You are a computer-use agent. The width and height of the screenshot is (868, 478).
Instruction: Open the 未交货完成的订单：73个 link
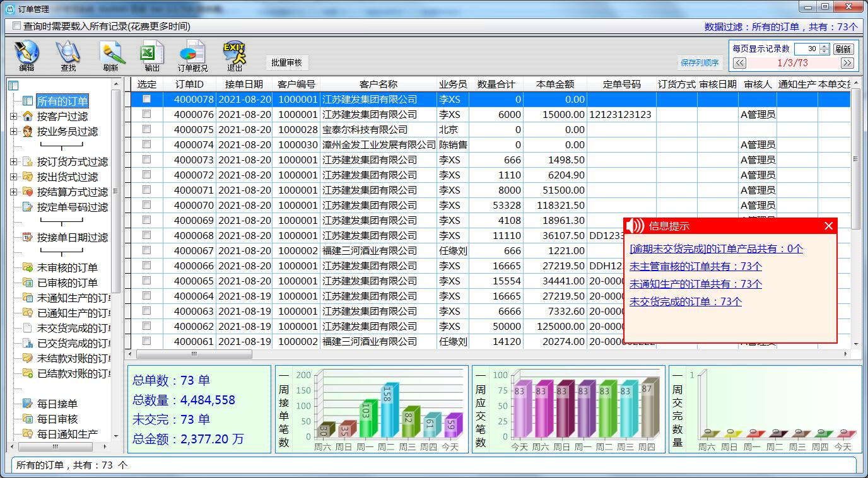686,301
